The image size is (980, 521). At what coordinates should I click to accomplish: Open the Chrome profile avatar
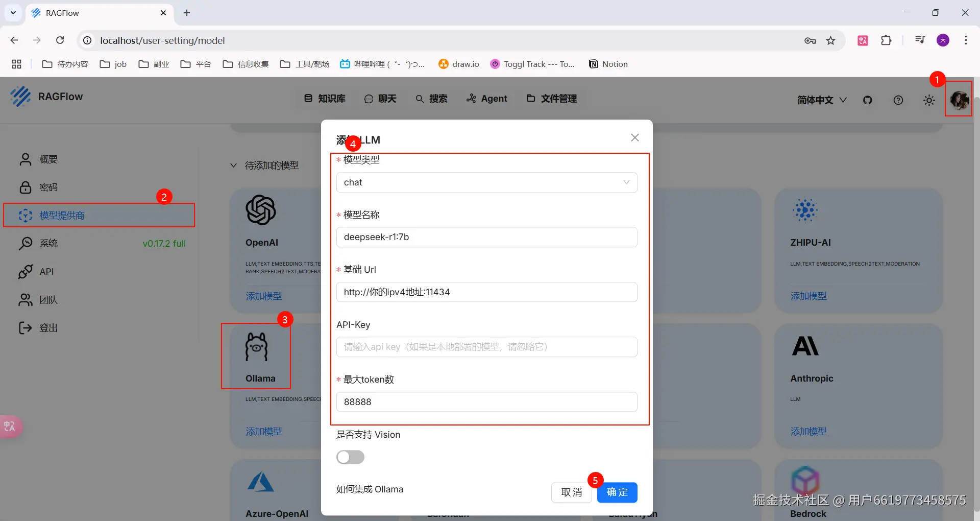(943, 40)
